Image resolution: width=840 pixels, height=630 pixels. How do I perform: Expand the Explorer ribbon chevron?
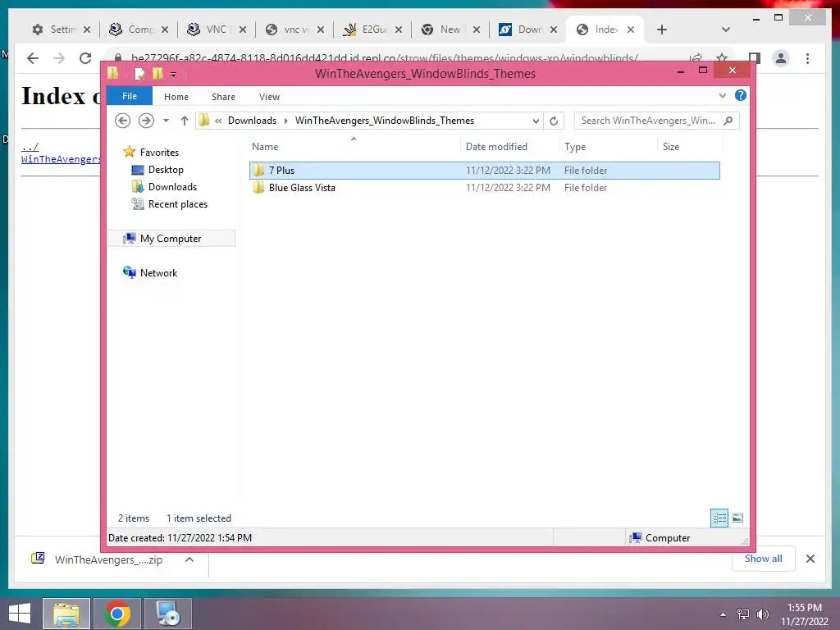click(722, 96)
